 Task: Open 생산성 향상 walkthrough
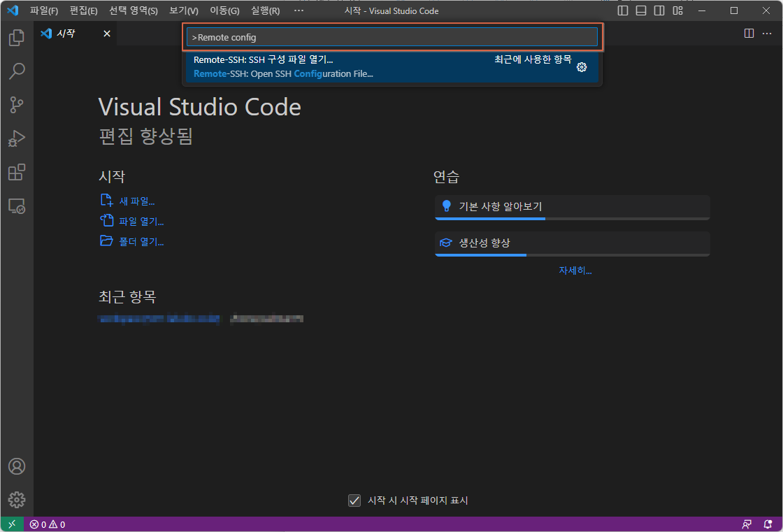573,244
